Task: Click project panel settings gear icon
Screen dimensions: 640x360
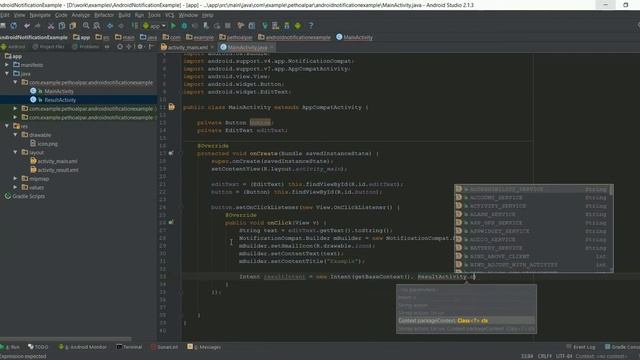Action: 140,47
